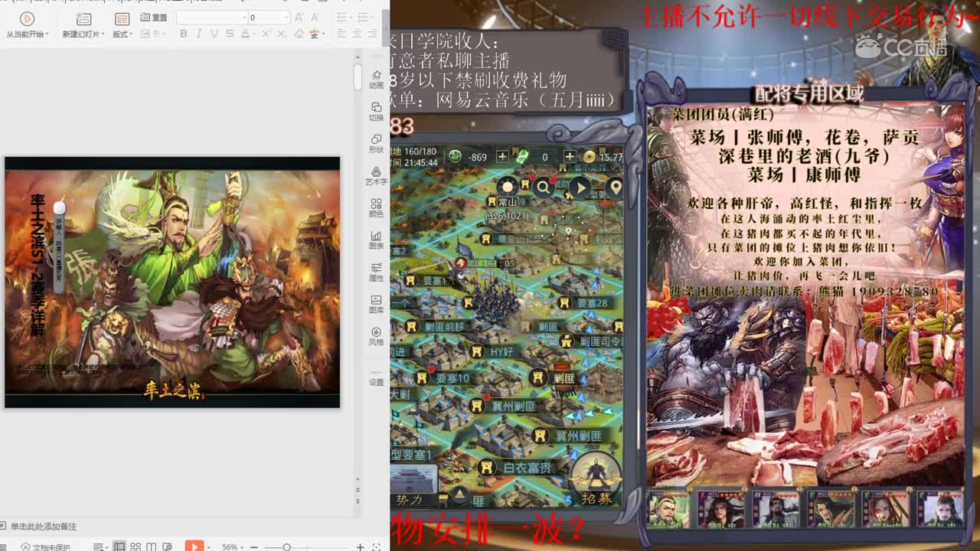Screen dimensions: 980x551
Task: Tap the play arrow icon on game map
Action: point(580,187)
